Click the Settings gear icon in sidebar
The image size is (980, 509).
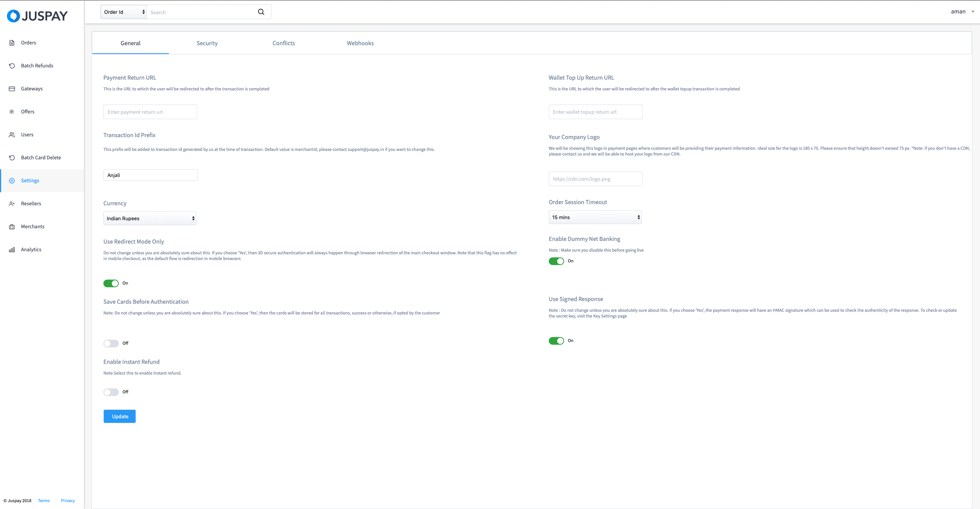coord(12,181)
